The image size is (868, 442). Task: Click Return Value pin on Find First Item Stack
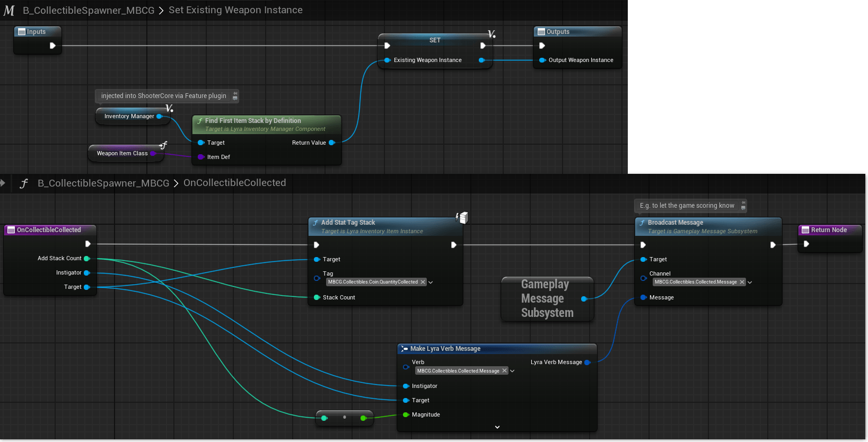(x=332, y=143)
